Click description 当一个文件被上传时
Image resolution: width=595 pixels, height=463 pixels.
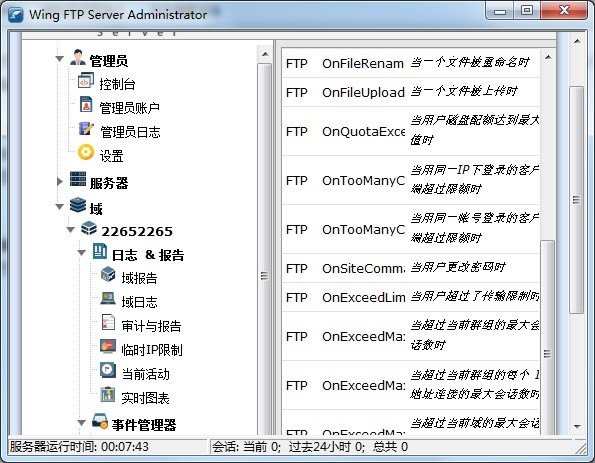[464, 91]
